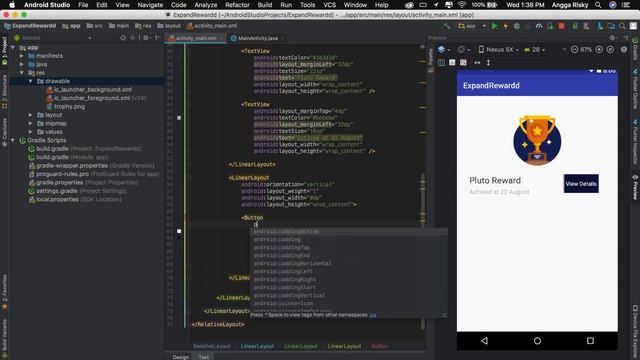Click the orientation rotate icon in Preview
The image size is (640, 360).
point(461,49)
